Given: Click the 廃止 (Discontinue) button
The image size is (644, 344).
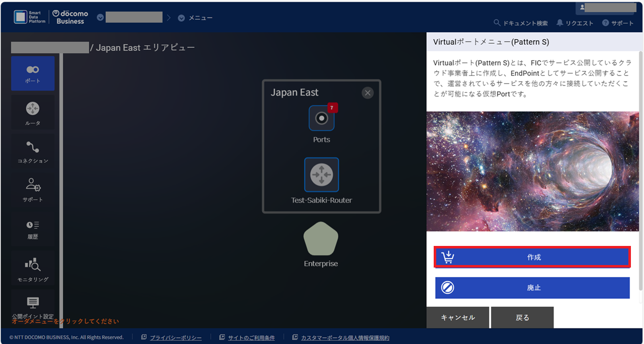Looking at the screenshot, I should (x=532, y=288).
